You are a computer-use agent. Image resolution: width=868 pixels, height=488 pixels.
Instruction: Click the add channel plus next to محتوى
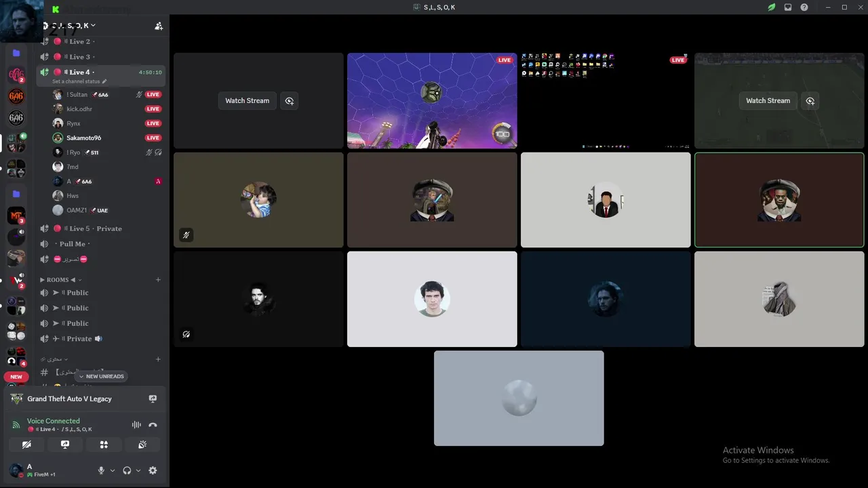tap(158, 359)
